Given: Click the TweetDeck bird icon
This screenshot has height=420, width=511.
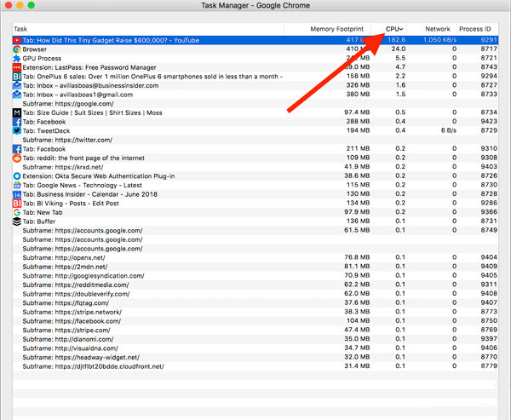Looking at the screenshot, I should tap(17, 130).
